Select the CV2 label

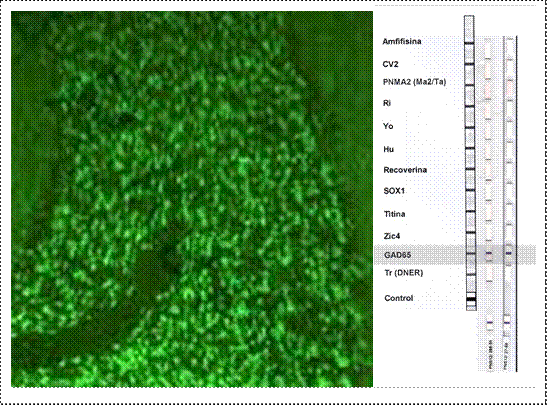tap(390, 64)
